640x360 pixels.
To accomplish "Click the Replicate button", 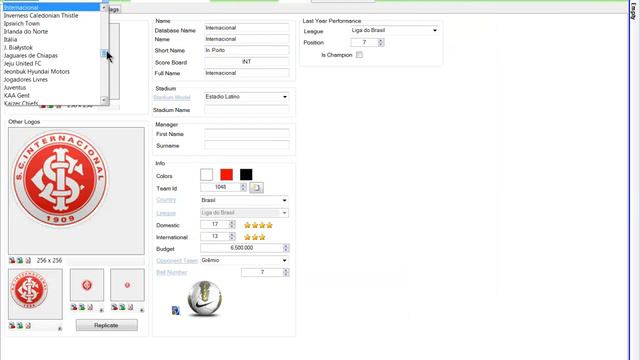I will coord(107,325).
